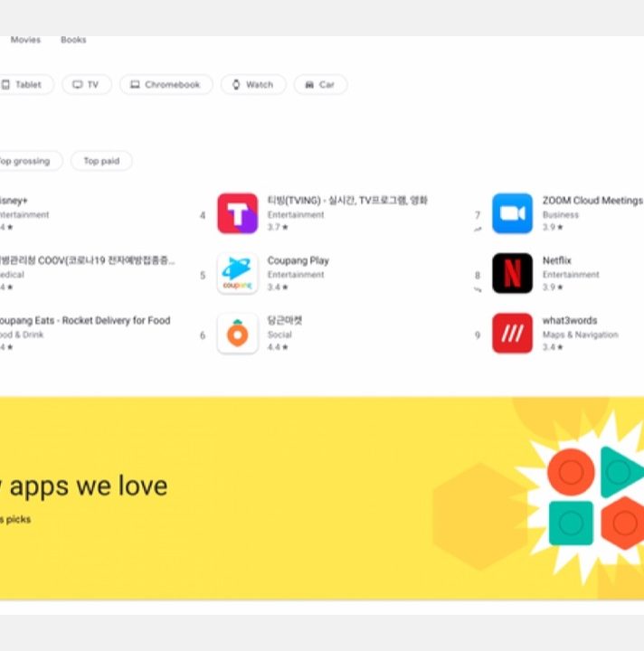
Task: Open the Disney+ app listing
Action: pyautogui.click(x=14, y=201)
